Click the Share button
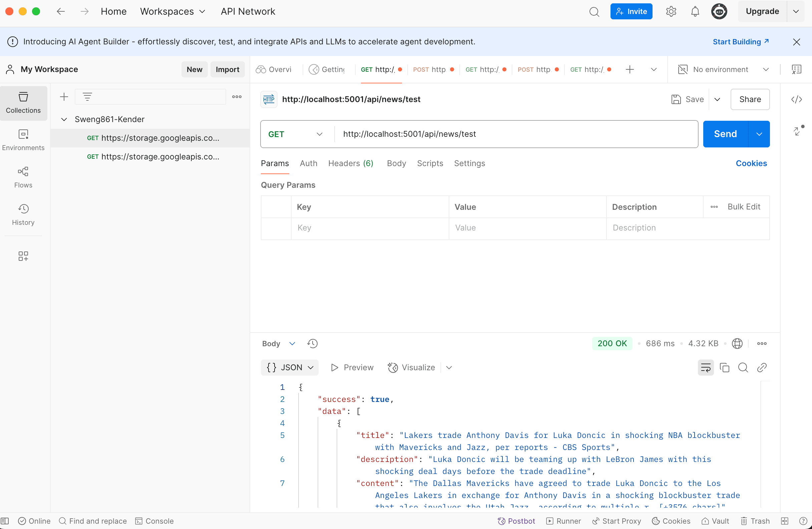 (x=750, y=100)
